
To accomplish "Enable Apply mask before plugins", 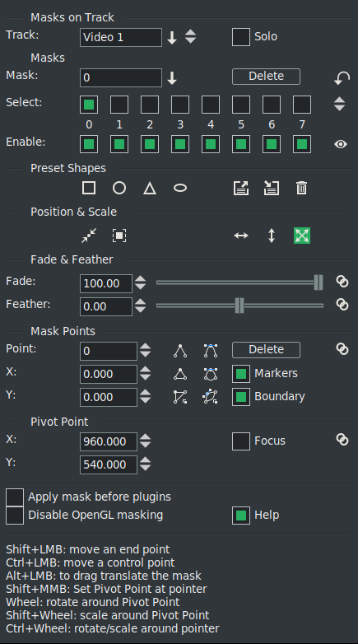I will pyautogui.click(x=15, y=497).
